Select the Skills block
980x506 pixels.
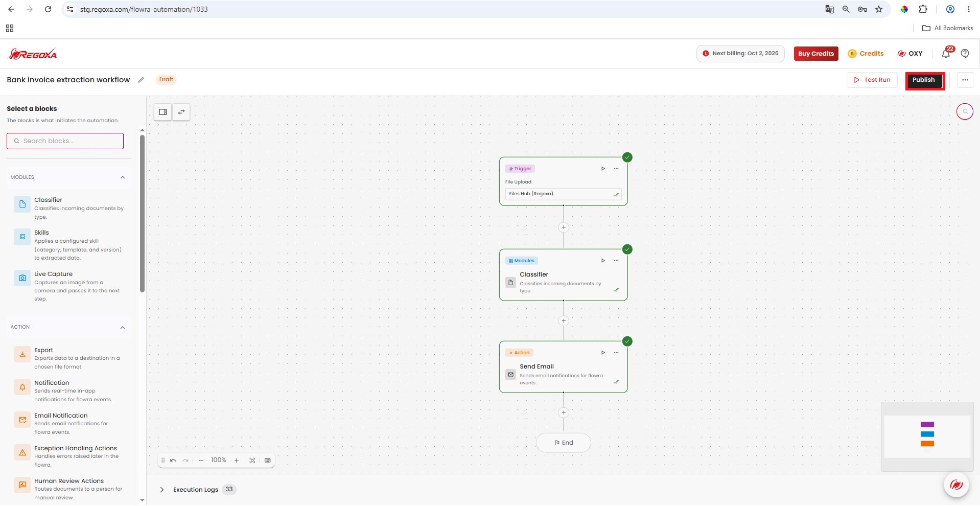point(68,245)
